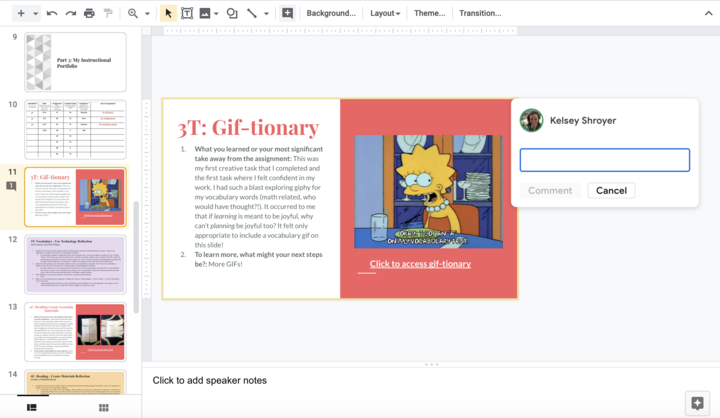720x418 pixels.
Task: Select the Lisa Simpson gif image
Action: click(428, 192)
